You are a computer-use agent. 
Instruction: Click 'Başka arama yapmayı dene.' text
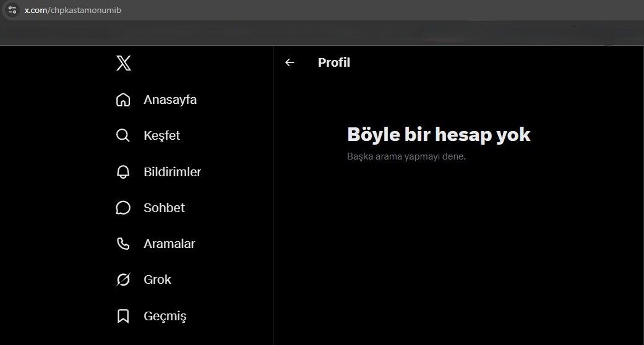(406, 156)
